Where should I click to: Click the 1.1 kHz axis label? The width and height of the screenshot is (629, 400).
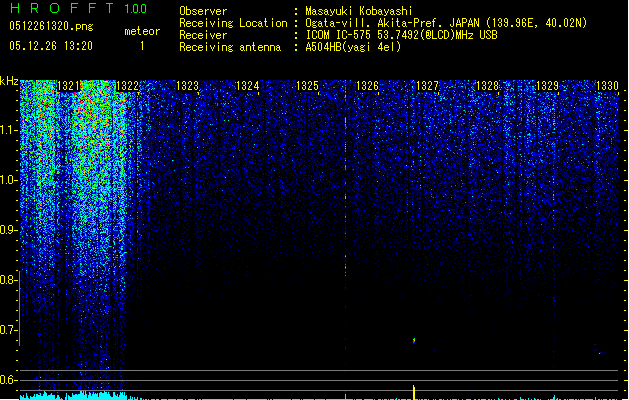point(9,130)
